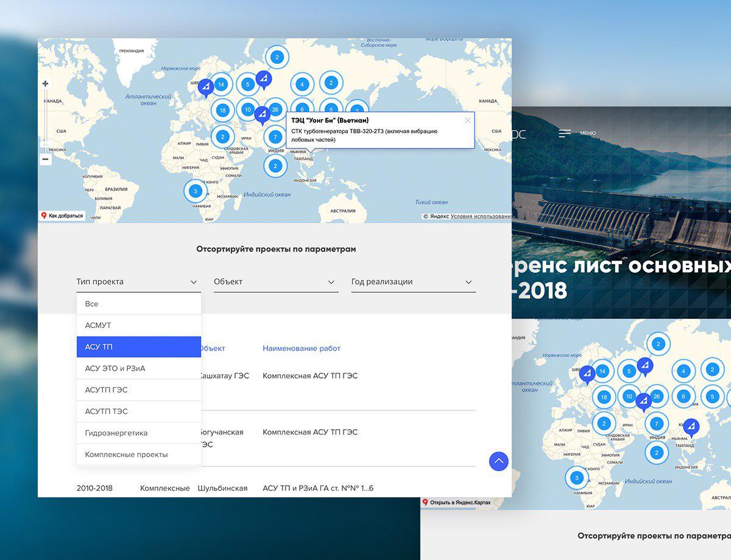731x560 pixels.
Task: Click cluster 4 on front window map
Action: [x=302, y=85]
